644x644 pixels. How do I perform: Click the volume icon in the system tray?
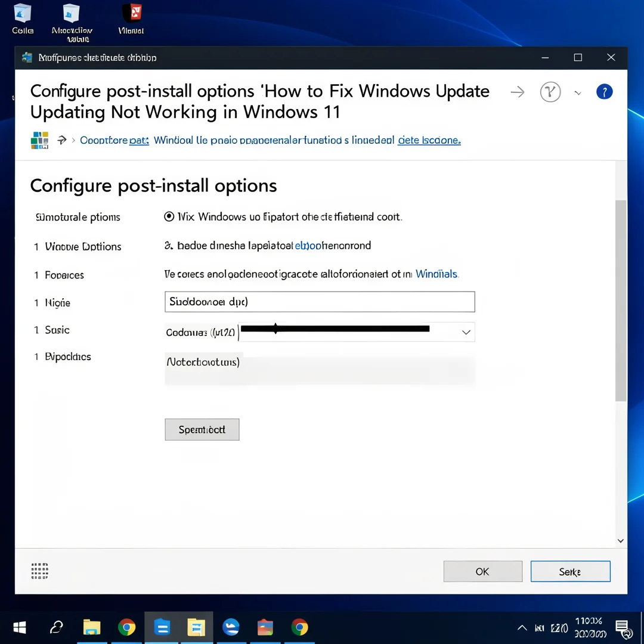559,628
